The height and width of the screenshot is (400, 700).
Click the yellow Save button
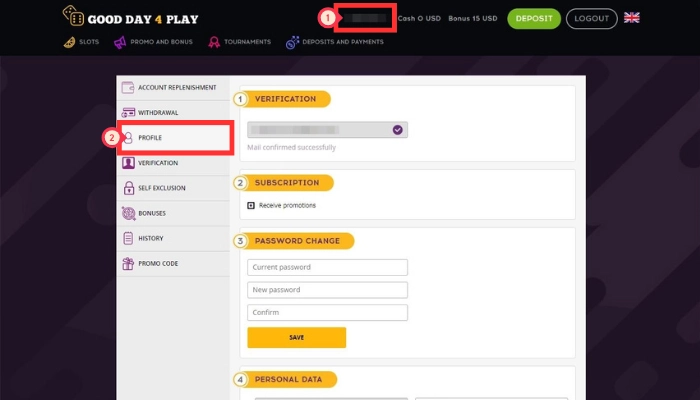[x=296, y=338]
